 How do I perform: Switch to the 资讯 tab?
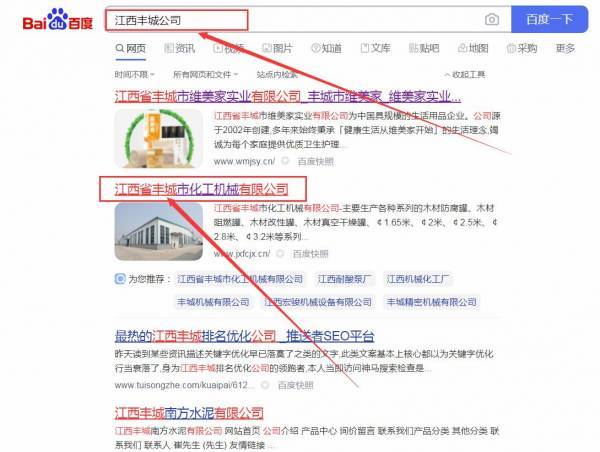pyautogui.click(x=179, y=48)
